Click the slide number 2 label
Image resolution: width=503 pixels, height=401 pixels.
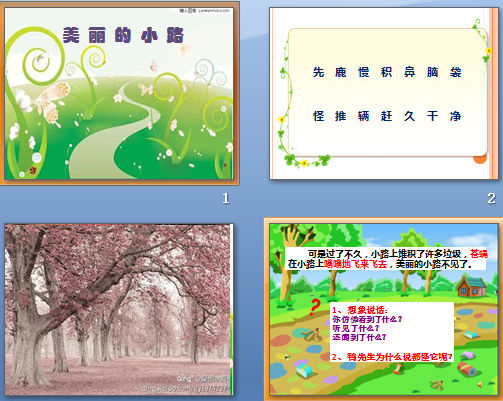point(491,199)
